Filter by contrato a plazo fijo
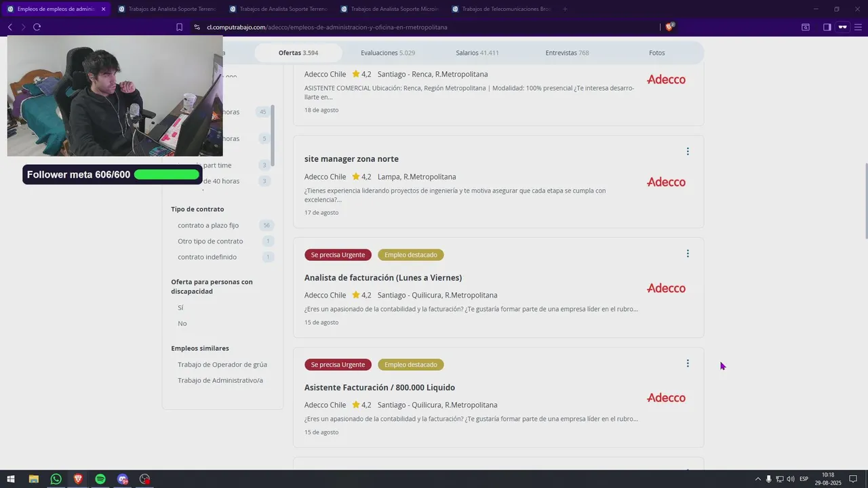The height and width of the screenshot is (488, 868). pyautogui.click(x=208, y=225)
